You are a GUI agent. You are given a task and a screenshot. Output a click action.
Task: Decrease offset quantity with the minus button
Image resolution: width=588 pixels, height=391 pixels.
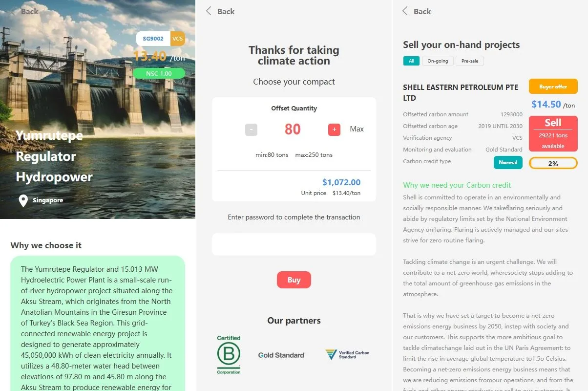point(251,130)
